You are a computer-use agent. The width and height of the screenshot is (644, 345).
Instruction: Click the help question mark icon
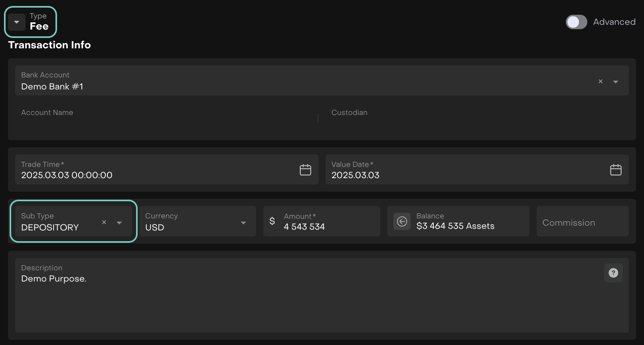pos(613,273)
